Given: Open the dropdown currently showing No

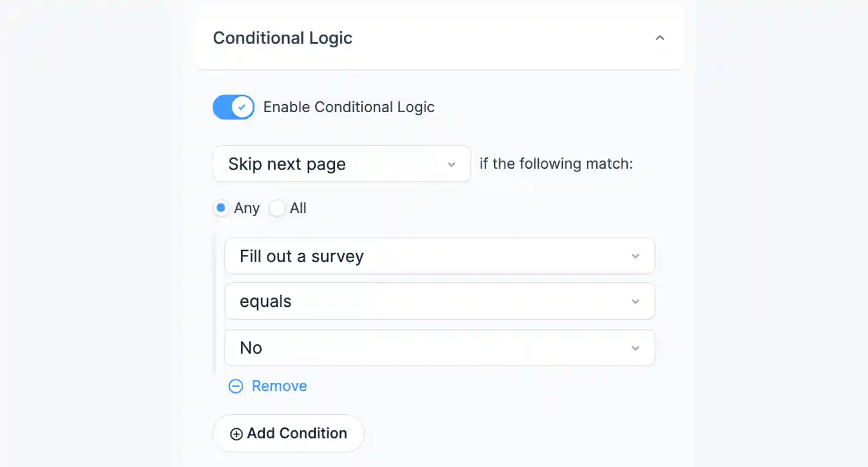Looking at the screenshot, I should (x=439, y=348).
